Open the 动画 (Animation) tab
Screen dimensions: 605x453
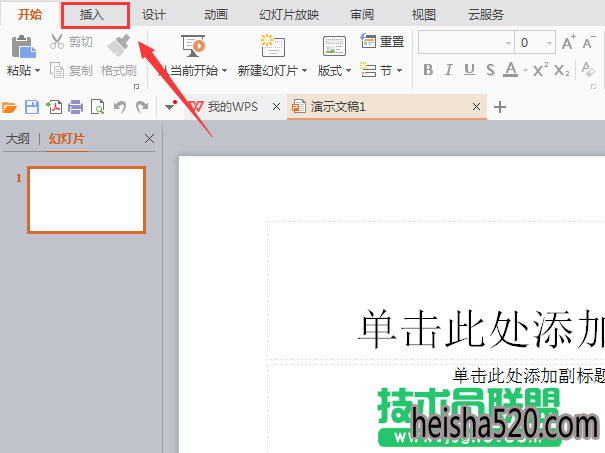216,15
